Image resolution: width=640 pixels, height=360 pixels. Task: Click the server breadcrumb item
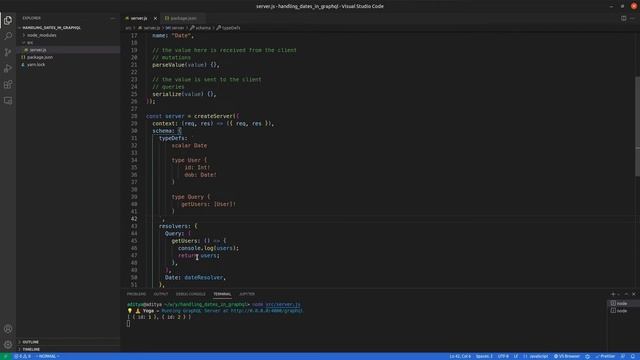click(175, 28)
